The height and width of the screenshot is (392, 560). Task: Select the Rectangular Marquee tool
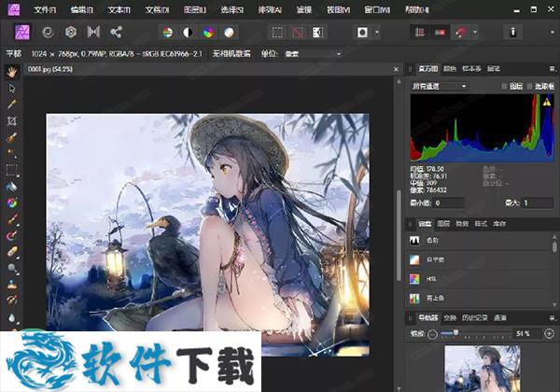(x=12, y=170)
